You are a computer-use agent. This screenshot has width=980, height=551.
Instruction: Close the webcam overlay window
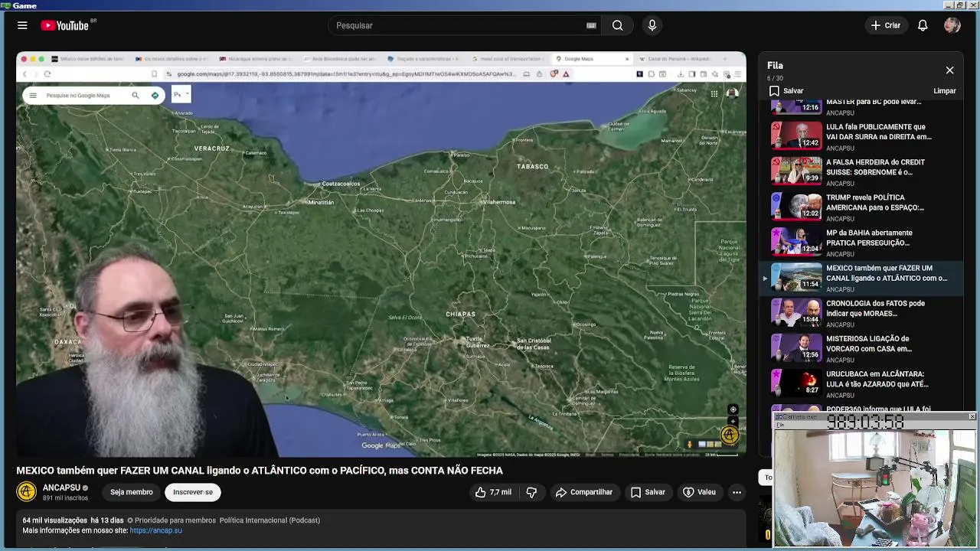972,417
